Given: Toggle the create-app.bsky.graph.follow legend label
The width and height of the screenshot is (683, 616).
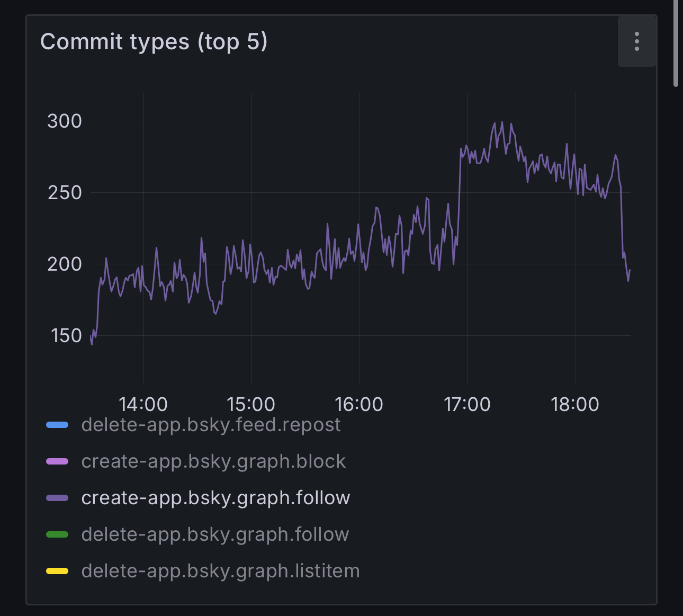Looking at the screenshot, I should point(215,498).
